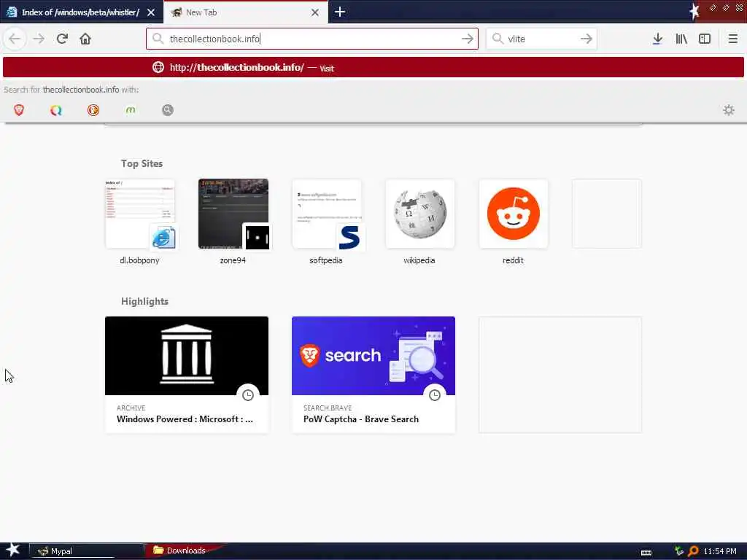The height and width of the screenshot is (560, 747).
Task: Click the magnifier icon in search box
Action: [x=498, y=39]
